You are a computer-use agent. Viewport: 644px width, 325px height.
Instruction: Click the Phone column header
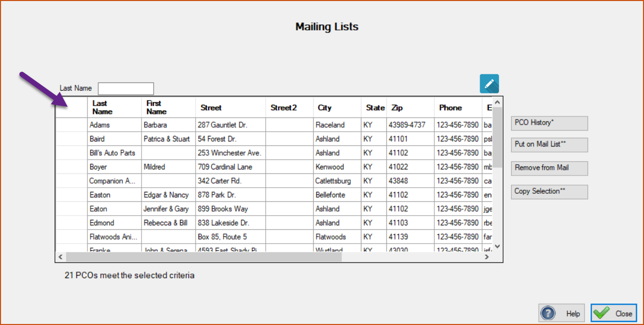[x=458, y=107]
